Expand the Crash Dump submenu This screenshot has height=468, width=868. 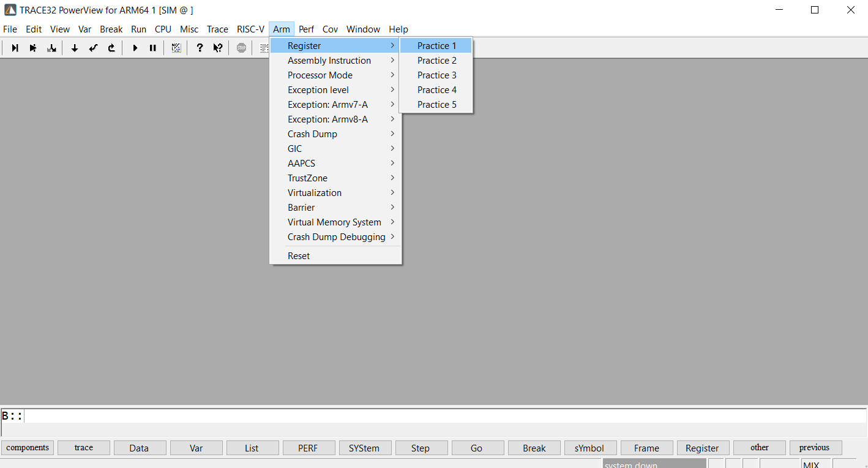pyautogui.click(x=335, y=134)
